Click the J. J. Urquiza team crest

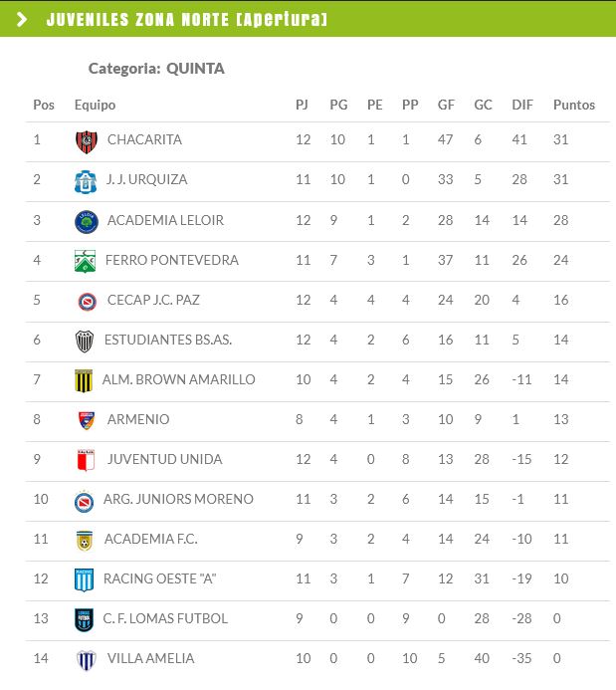point(87,180)
